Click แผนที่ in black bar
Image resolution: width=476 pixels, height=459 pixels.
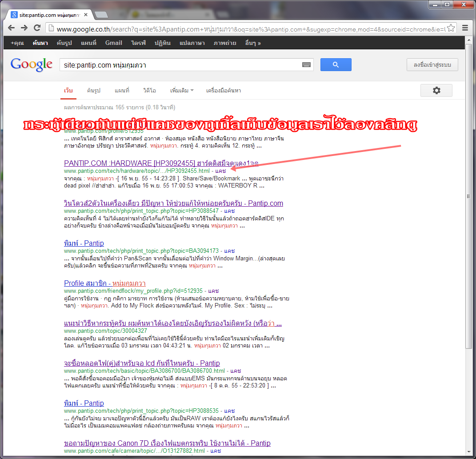coord(88,43)
